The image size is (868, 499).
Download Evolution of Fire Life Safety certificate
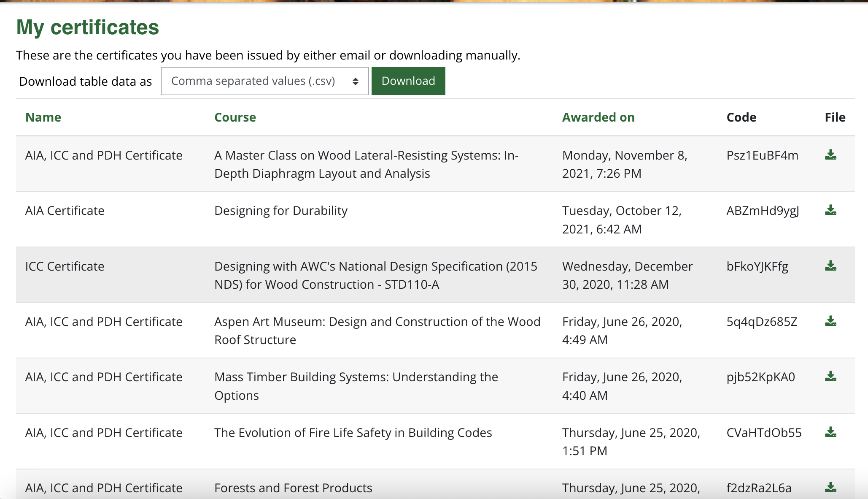click(830, 432)
